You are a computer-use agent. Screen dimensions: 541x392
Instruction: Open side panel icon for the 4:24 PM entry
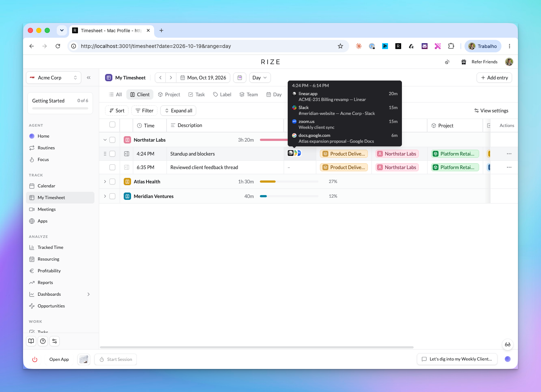127,154
